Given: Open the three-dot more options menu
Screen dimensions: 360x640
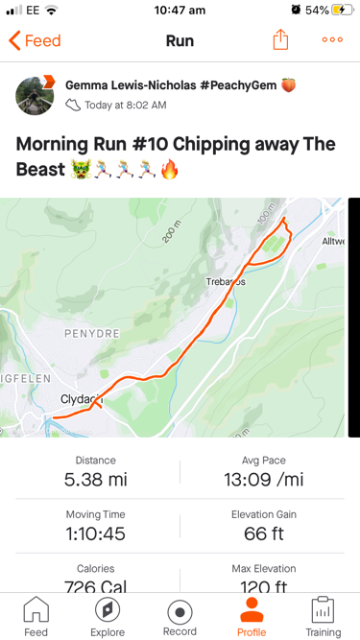Looking at the screenshot, I should tap(332, 40).
